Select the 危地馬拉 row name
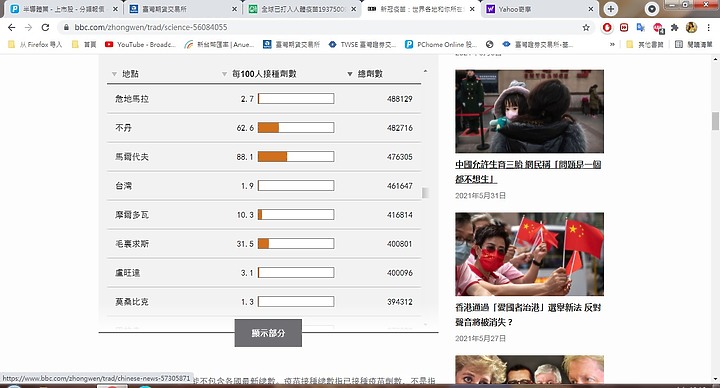The width and height of the screenshot is (720, 388). (x=132, y=99)
